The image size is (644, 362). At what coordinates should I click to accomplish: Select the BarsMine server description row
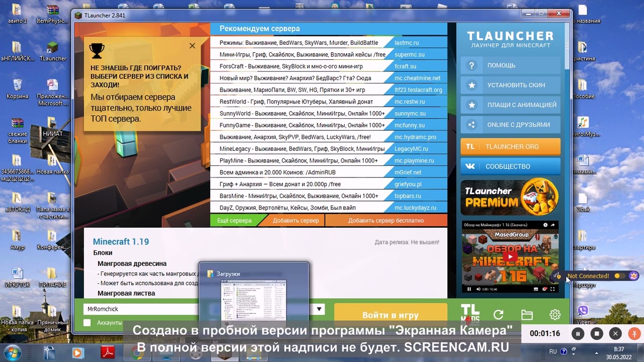299,196
